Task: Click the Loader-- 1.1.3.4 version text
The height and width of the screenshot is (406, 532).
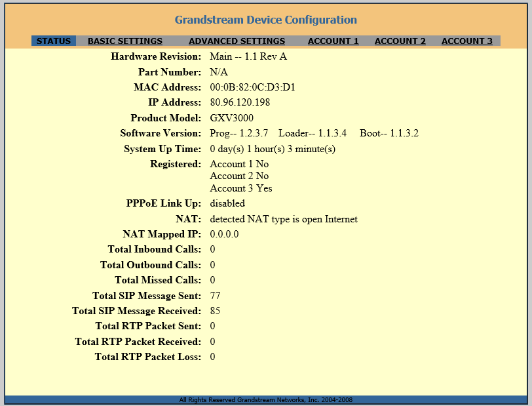Action: point(313,133)
